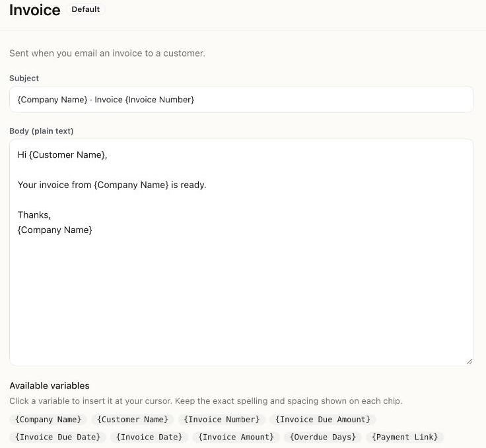This screenshot has width=486, height=448.
Task: Insert the {Overdue Days} variable chip
Action: [x=323, y=437]
